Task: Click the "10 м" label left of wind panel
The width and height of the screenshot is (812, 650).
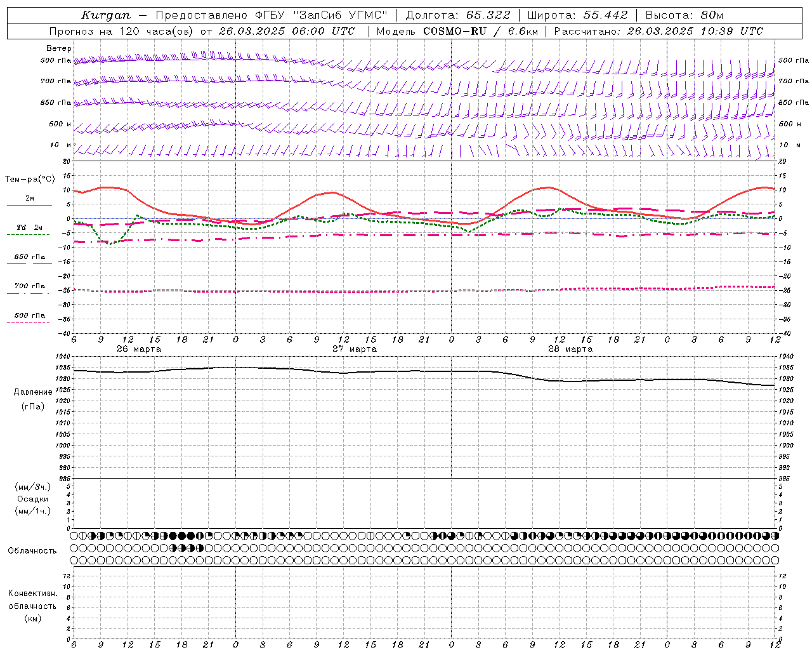Action: coord(61,145)
